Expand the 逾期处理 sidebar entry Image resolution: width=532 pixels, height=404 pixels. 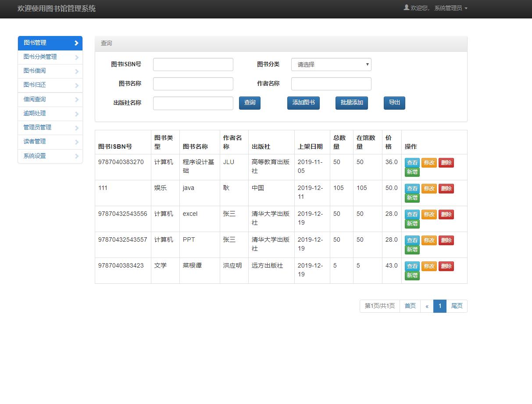click(x=50, y=113)
